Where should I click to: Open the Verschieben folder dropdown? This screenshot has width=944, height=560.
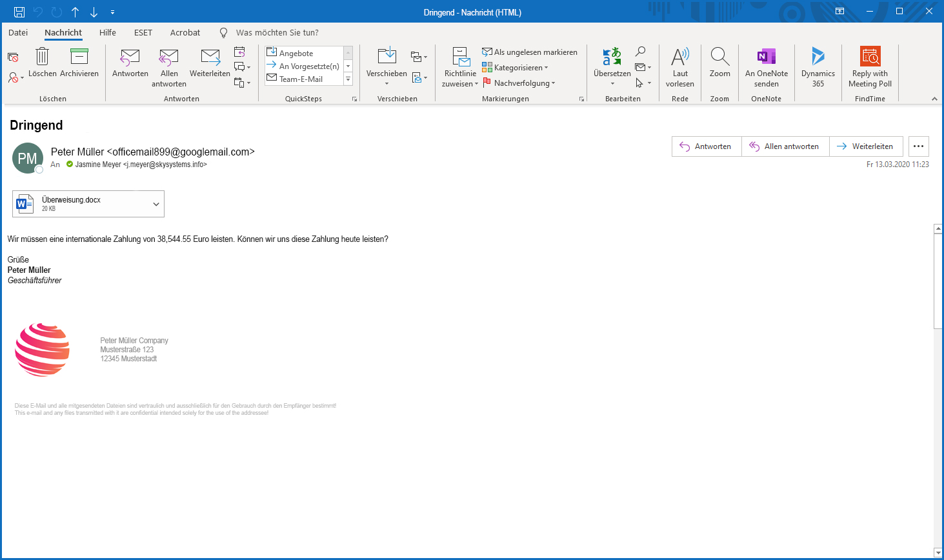[x=387, y=67]
